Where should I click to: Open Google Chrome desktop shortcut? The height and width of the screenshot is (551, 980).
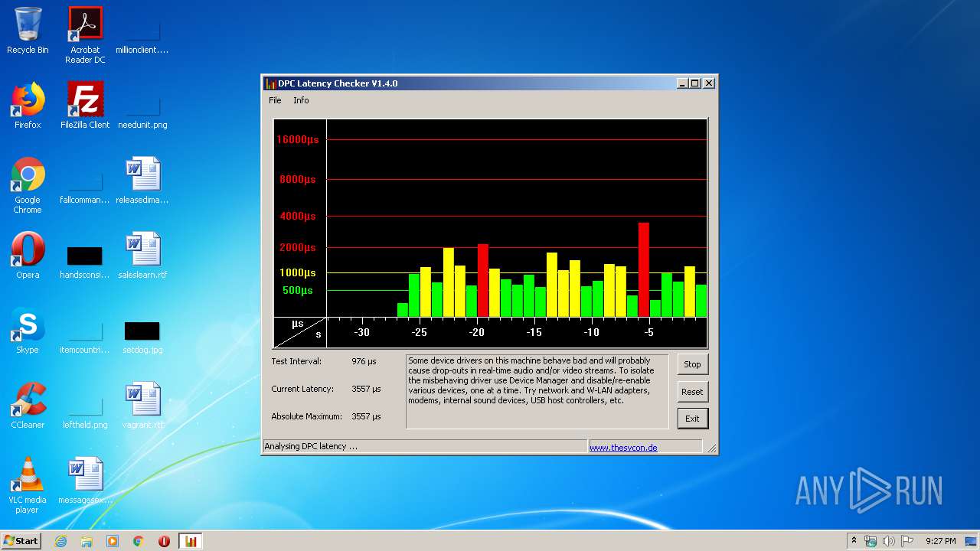(28, 185)
